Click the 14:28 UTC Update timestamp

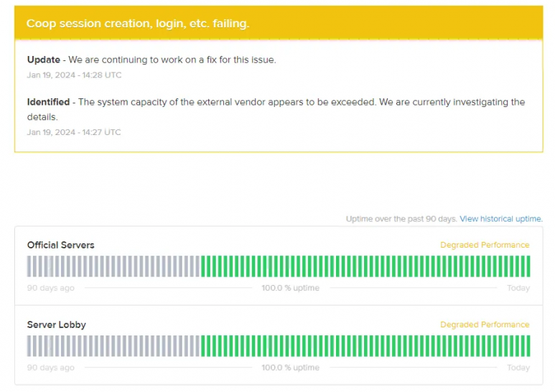74,75
